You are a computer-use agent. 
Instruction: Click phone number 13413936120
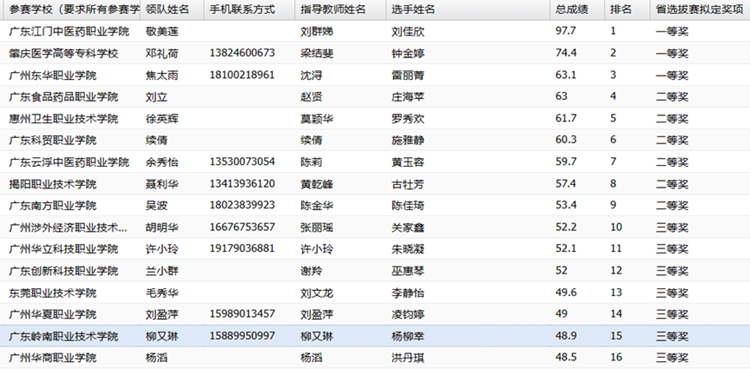click(242, 183)
